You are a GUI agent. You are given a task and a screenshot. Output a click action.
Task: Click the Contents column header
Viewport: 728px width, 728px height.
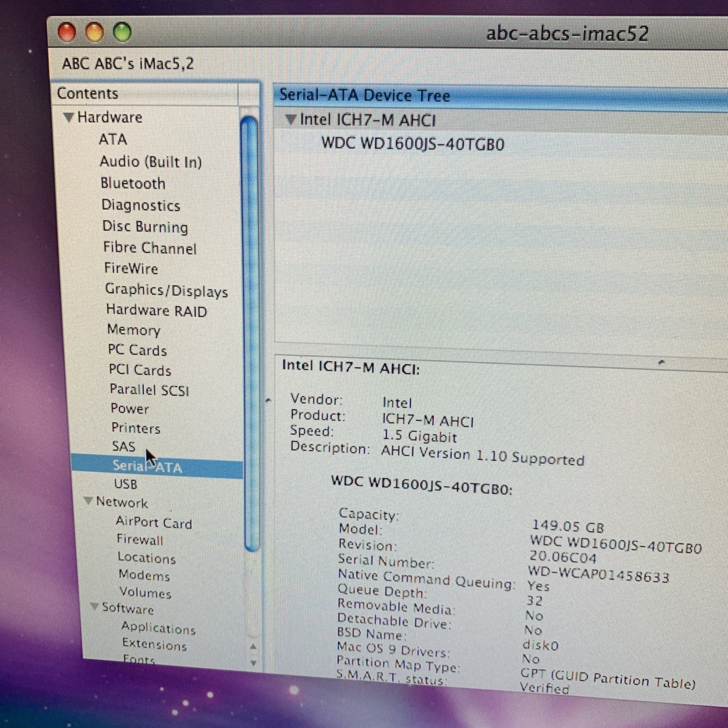click(x=146, y=93)
